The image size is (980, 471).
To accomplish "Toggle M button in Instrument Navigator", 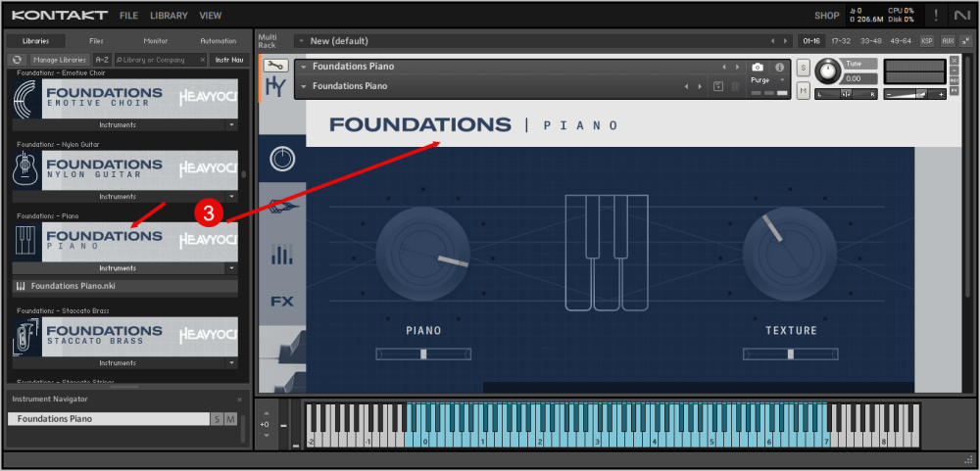I will pyautogui.click(x=230, y=419).
